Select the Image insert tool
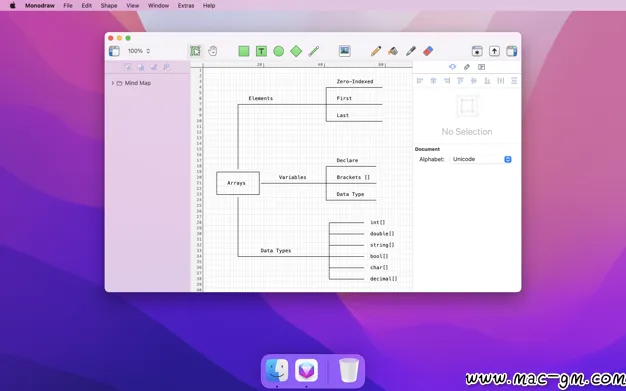 [345, 51]
